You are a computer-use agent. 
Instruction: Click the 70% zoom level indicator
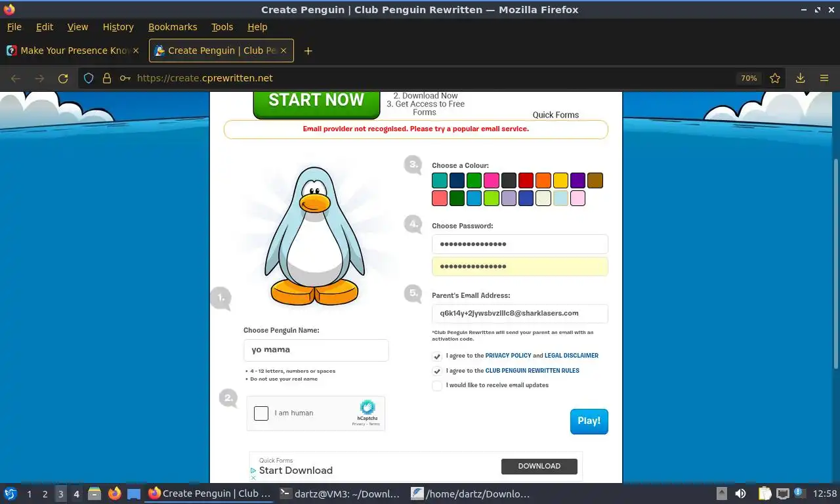pyautogui.click(x=749, y=78)
